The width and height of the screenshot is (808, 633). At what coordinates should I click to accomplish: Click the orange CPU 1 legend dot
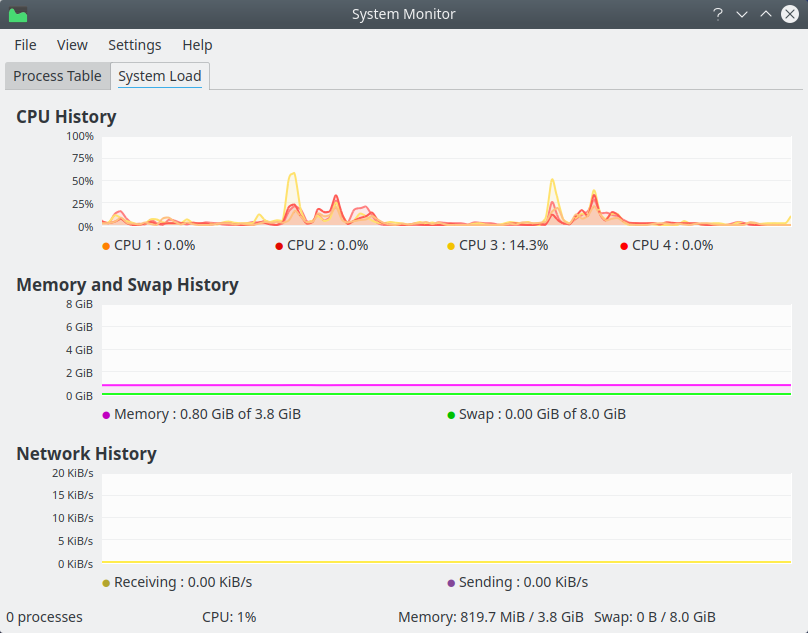tap(106, 246)
